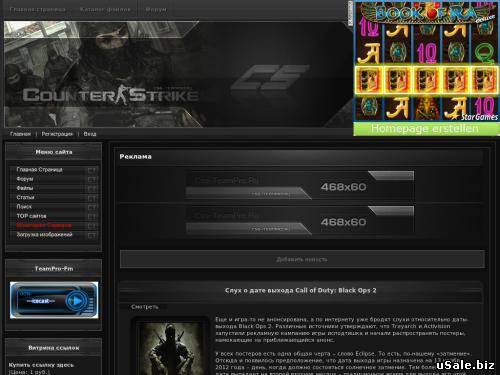The image size is (500, 375).
Task: Click the CT icon beside Загрузка изображений
Action: click(x=92, y=235)
